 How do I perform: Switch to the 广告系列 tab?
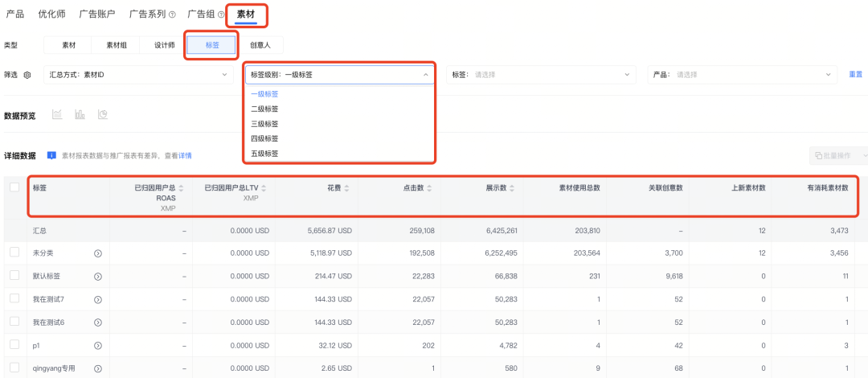(x=147, y=14)
